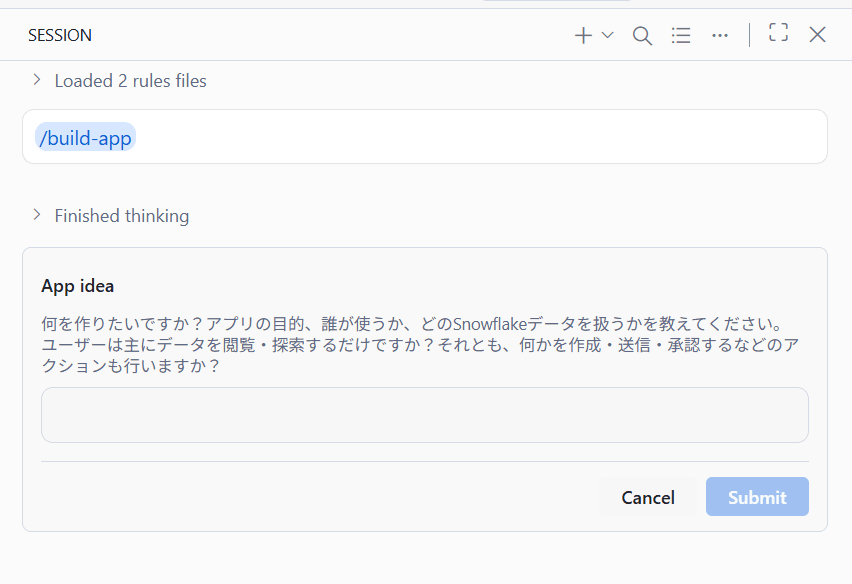This screenshot has width=852, height=584.
Task: Click the App idea heading
Action: [x=78, y=286]
